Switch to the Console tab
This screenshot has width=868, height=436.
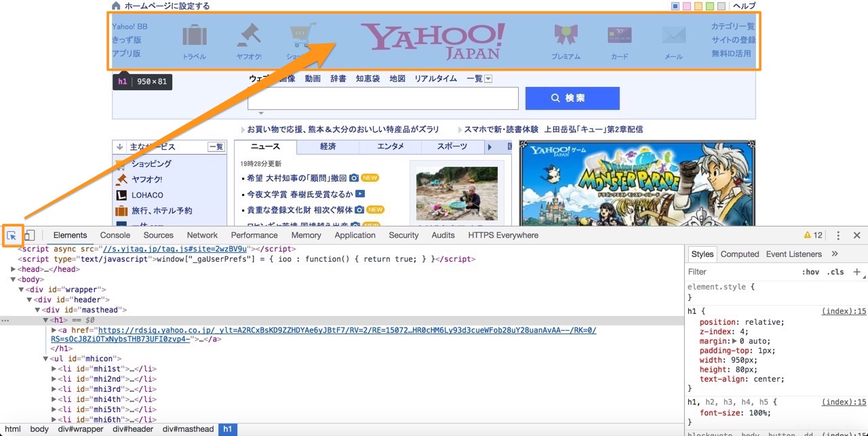(x=115, y=235)
